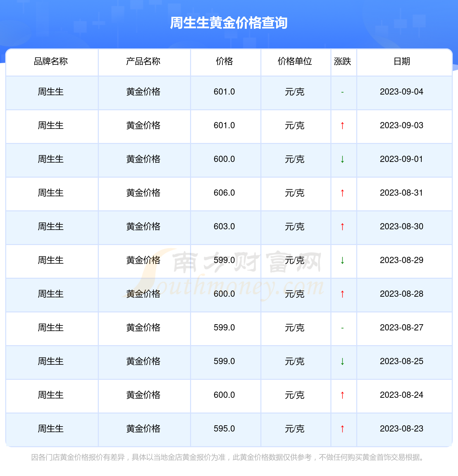This screenshot has width=458, height=476.
Task: Select the 产品名称 column header
Action: click(143, 61)
